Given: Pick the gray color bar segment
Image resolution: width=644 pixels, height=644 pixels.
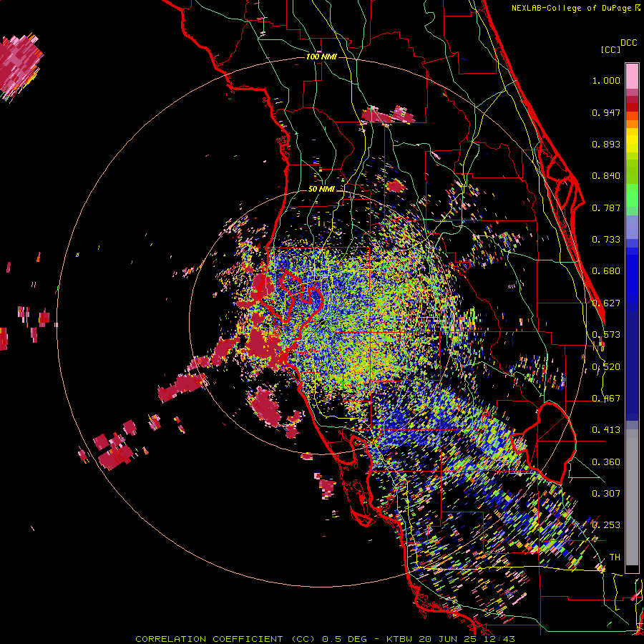Looking at the screenshot, I should point(632,497).
